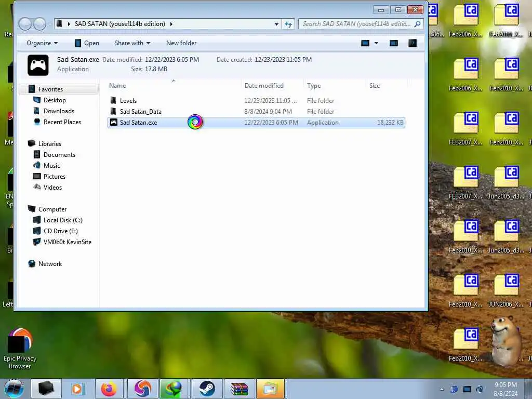Open VM0b0t KevinSite drive
This screenshot has height=399, width=532.
click(x=67, y=242)
